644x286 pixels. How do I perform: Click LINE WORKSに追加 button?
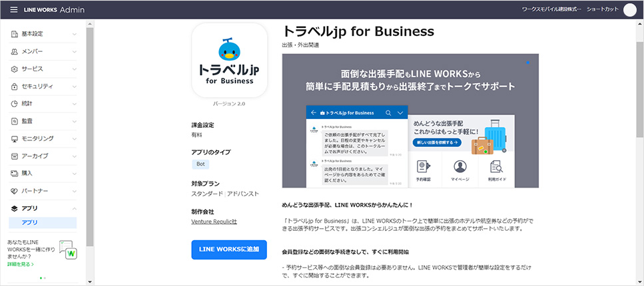(229, 249)
